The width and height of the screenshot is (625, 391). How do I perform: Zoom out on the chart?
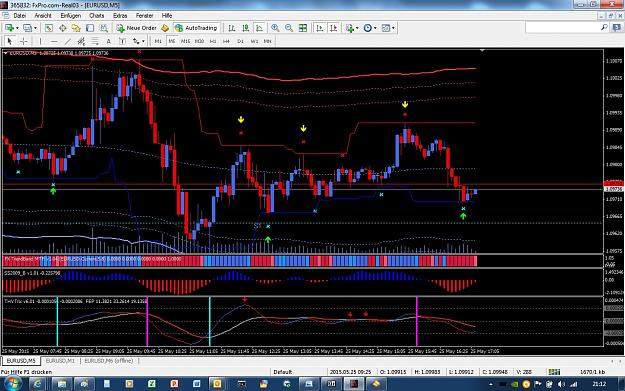(x=289, y=28)
